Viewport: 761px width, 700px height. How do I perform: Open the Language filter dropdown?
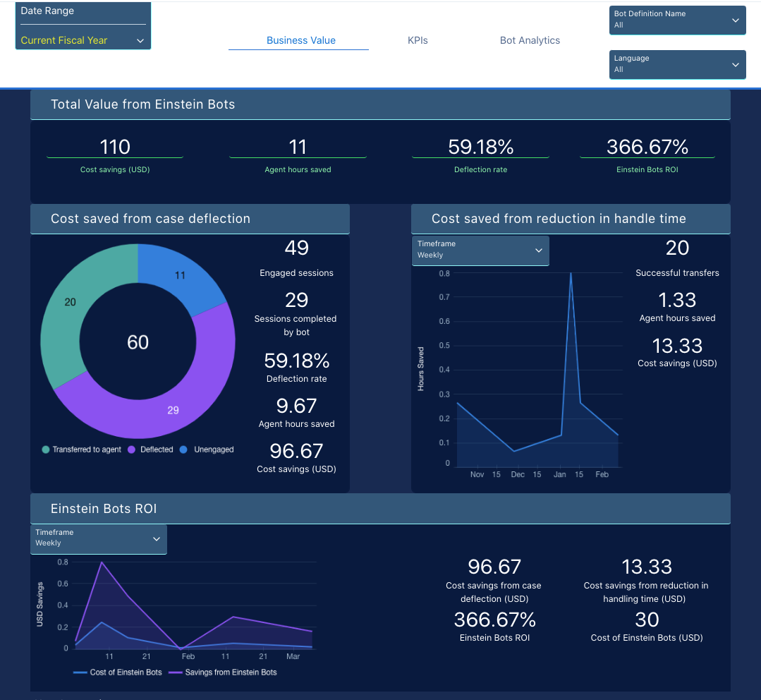click(x=676, y=64)
